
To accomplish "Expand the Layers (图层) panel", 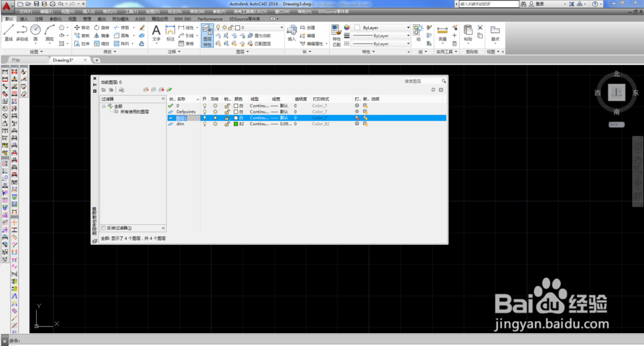I will [x=243, y=52].
